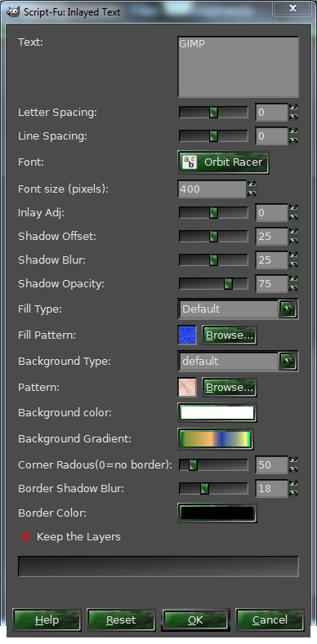The width and height of the screenshot is (317, 644).
Task: Click the Shadow Offset slider handle
Action: pos(213,236)
